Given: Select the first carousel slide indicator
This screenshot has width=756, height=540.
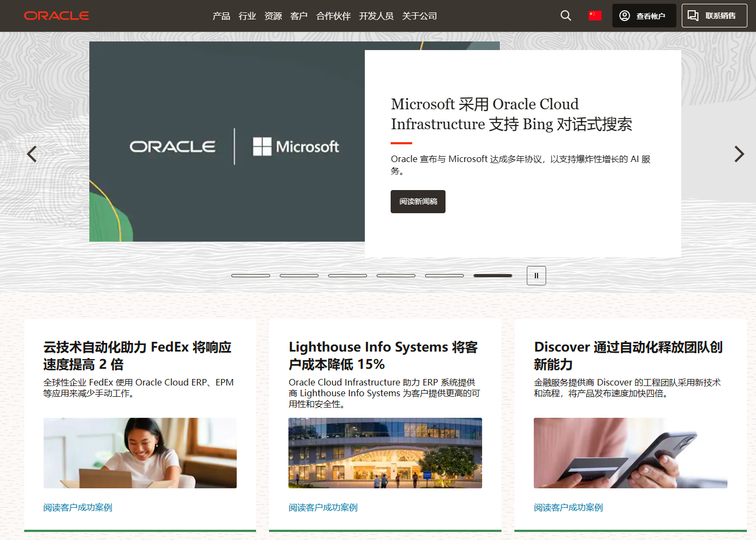Looking at the screenshot, I should pyautogui.click(x=251, y=276).
